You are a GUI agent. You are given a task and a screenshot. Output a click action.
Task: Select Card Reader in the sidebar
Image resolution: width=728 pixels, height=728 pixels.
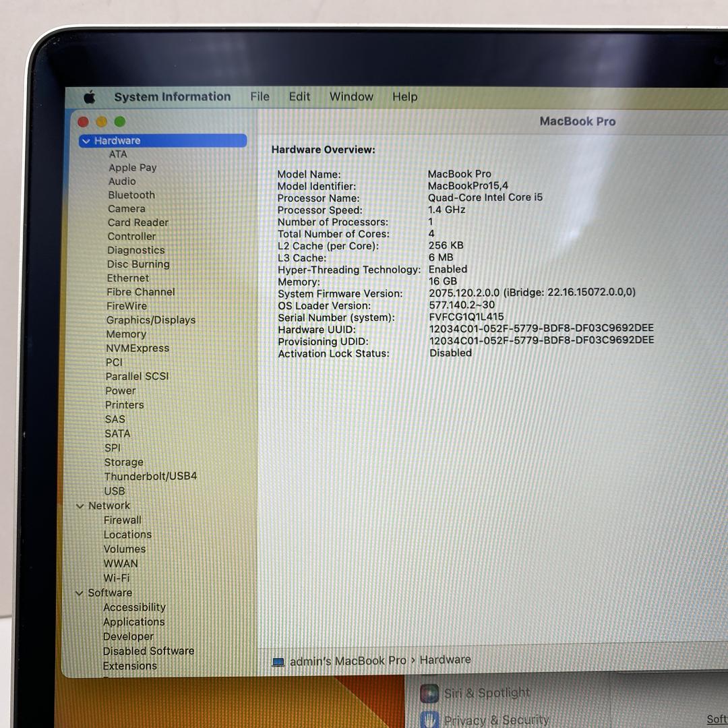coord(138,223)
